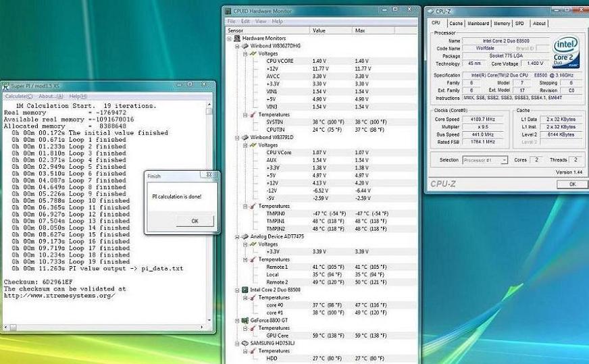Confirm OK in the PI calculation done dialog
The height and width of the screenshot is (364, 589).
[195, 221]
